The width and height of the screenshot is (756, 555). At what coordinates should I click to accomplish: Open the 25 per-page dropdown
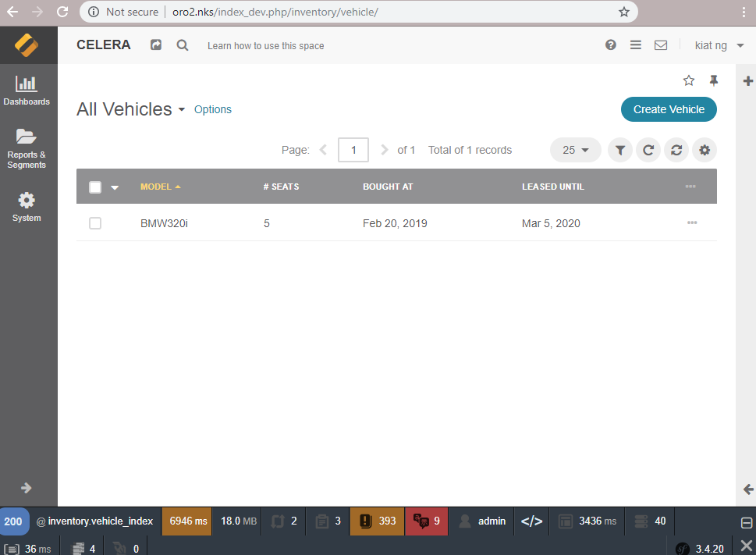click(x=575, y=150)
